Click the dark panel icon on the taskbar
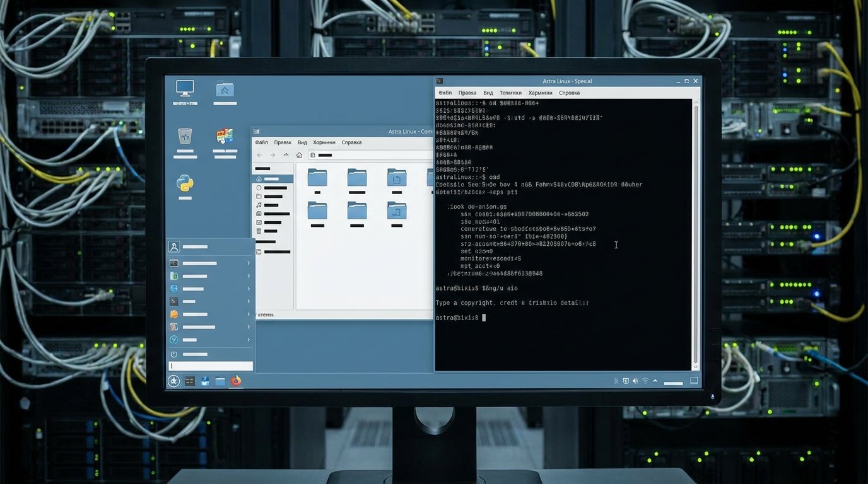 tap(189, 381)
